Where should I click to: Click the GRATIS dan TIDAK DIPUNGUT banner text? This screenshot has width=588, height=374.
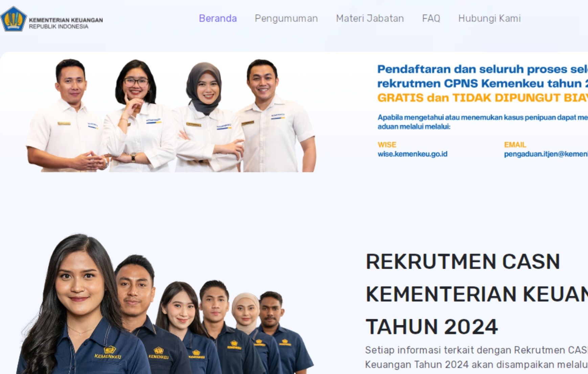click(x=482, y=98)
